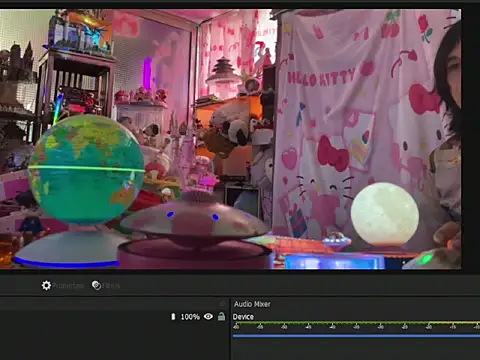Toggle the source lock icon
Viewport: 480px width, 360px height.
221,316
